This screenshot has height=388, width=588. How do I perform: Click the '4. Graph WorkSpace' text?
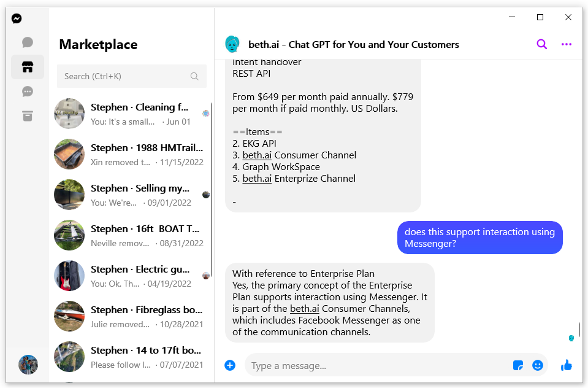click(276, 167)
